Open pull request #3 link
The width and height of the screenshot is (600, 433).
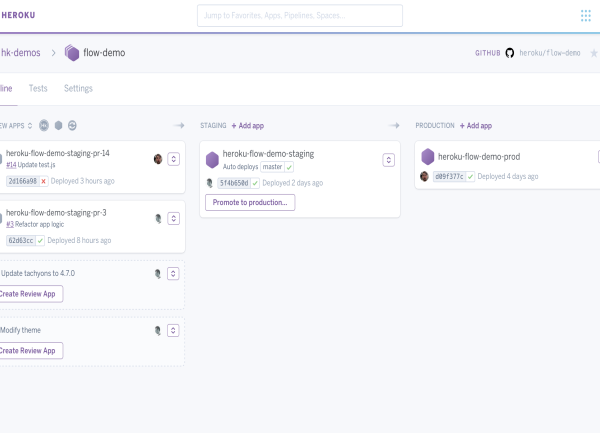point(10,224)
